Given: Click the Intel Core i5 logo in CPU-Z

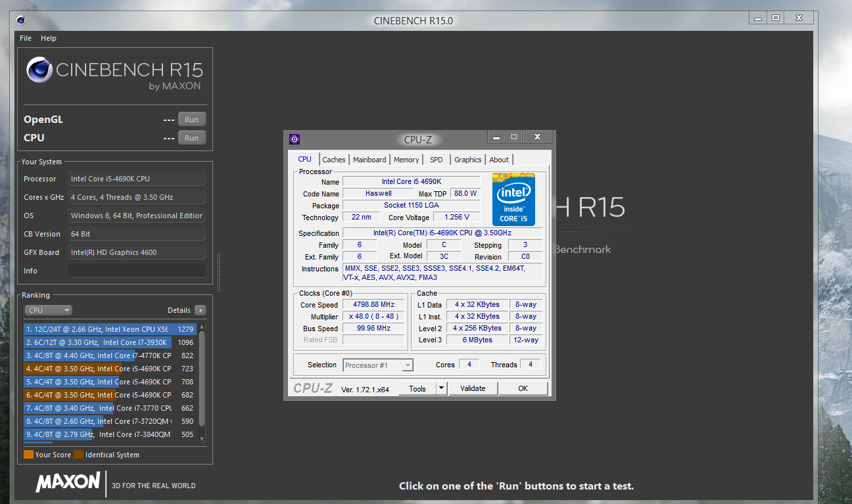Looking at the screenshot, I should [513, 199].
